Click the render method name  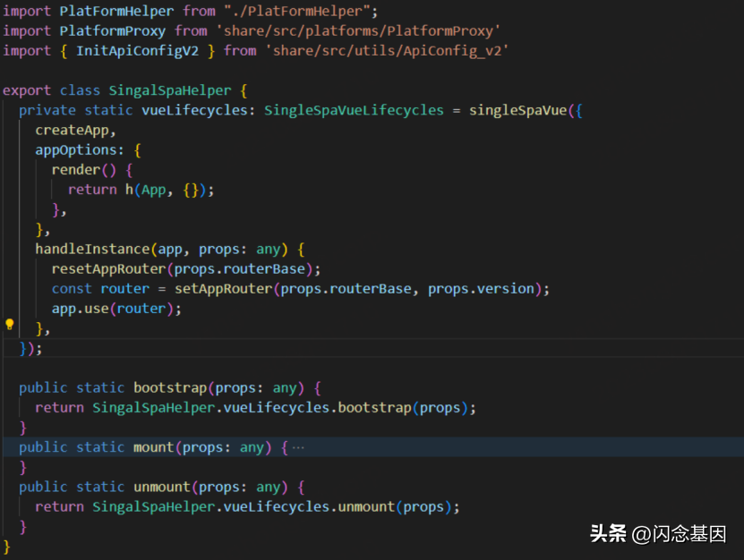tap(75, 169)
